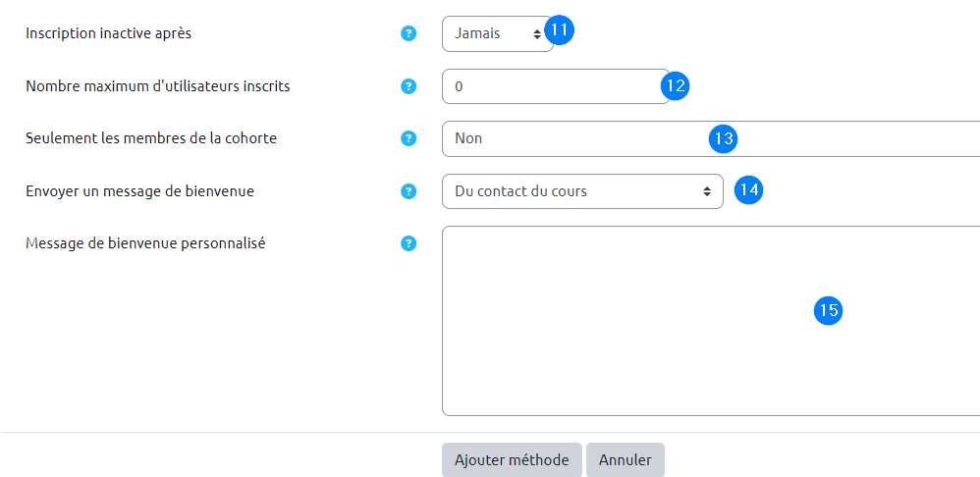980x477 pixels.
Task: Focus the maximum enrolled users number field
Action: (550, 86)
